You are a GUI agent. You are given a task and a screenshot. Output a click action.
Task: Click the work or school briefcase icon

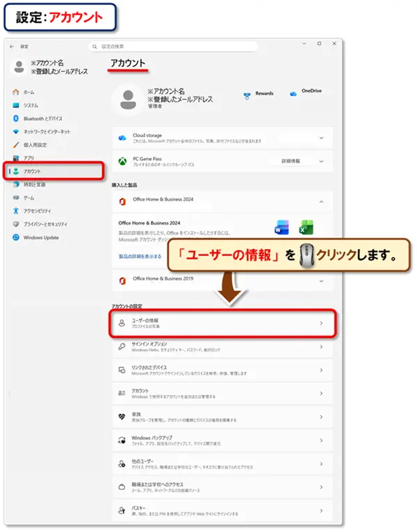click(122, 487)
